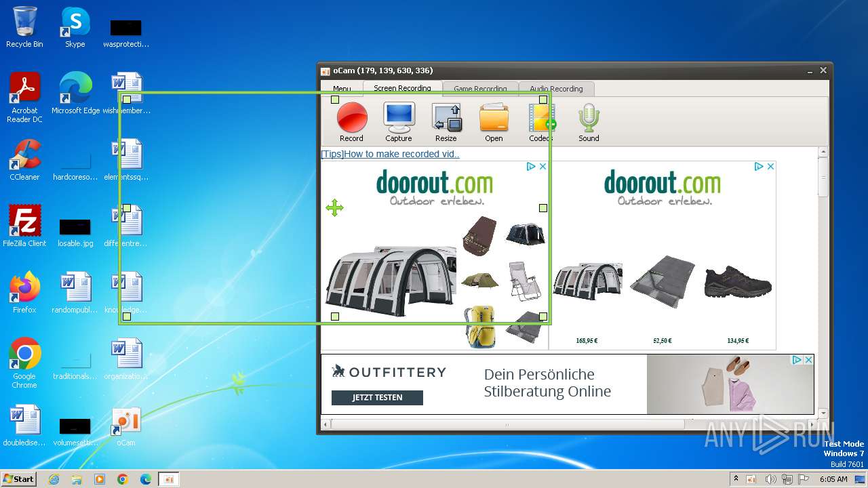Click the JETZT TESTEN button in the Outfittery ad
Viewport: 868px width, 488px height.
(377, 398)
